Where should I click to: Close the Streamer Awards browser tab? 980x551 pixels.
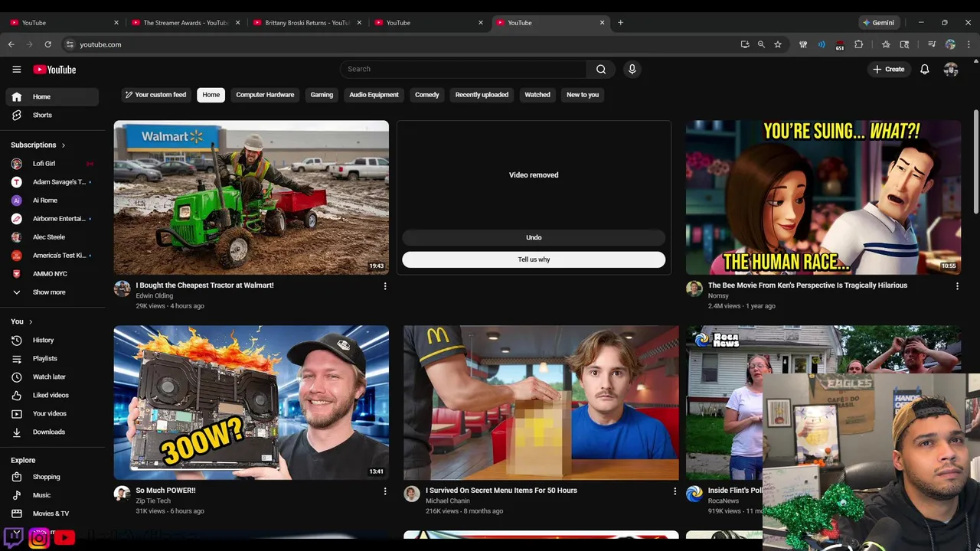[x=237, y=23]
